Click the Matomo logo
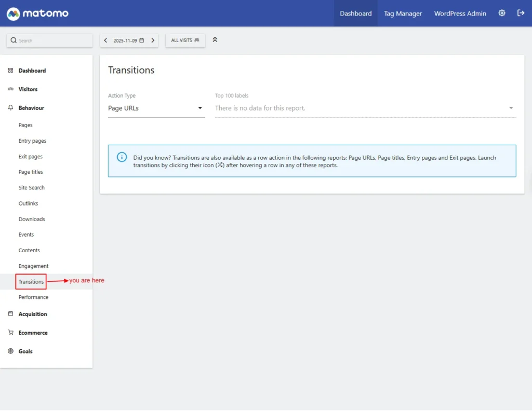Image resolution: width=532 pixels, height=411 pixels. click(x=37, y=13)
